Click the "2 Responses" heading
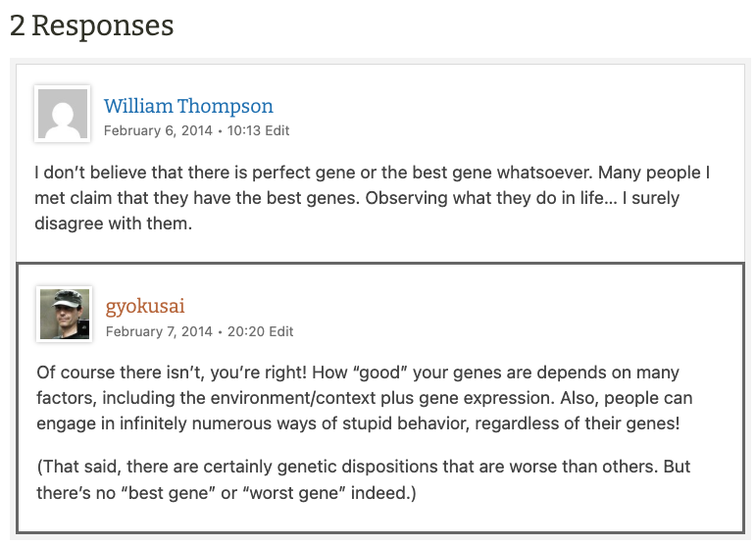 click(x=92, y=26)
